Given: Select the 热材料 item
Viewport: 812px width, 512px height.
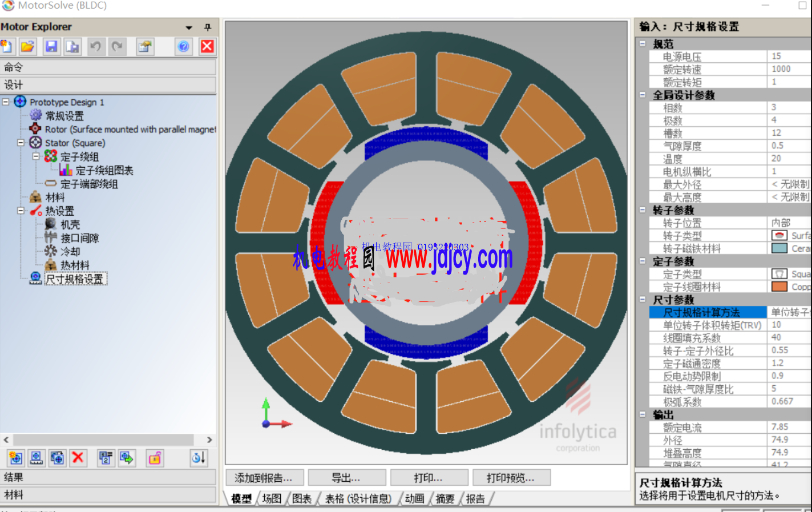Looking at the screenshot, I should pyautogui.click(x=75, y=265).
